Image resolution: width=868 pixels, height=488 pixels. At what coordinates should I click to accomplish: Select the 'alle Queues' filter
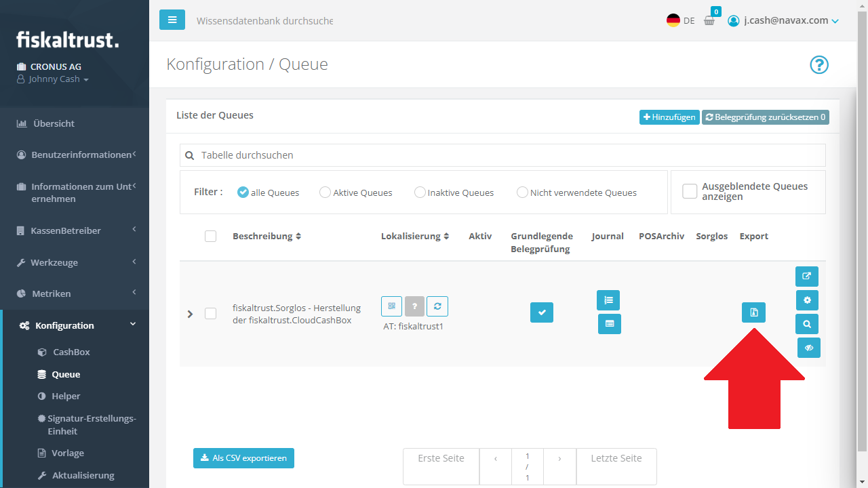[243, 192]
